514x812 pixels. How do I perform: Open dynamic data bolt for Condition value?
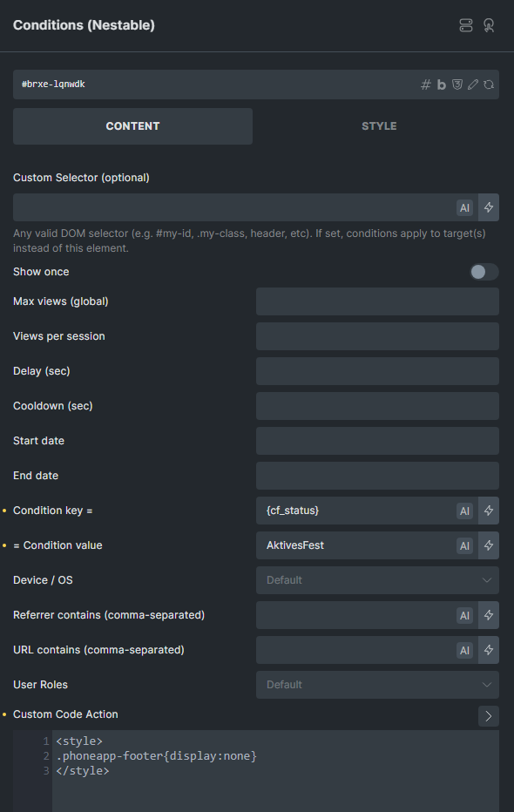point(489,545)
